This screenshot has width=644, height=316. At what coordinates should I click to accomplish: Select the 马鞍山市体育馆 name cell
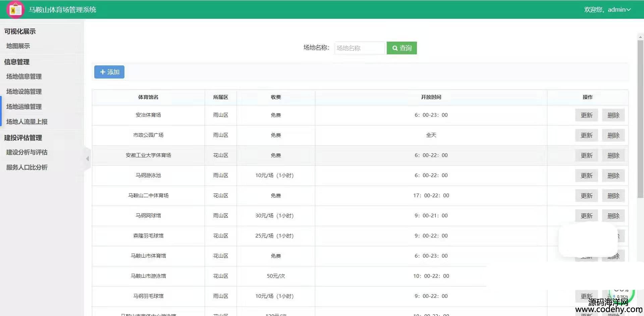[148, 256]
